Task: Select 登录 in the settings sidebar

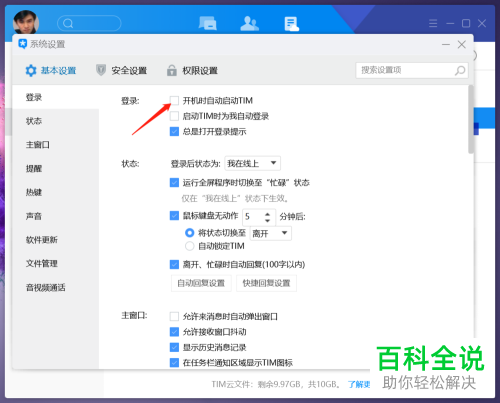Action: [x=56, y=97]
